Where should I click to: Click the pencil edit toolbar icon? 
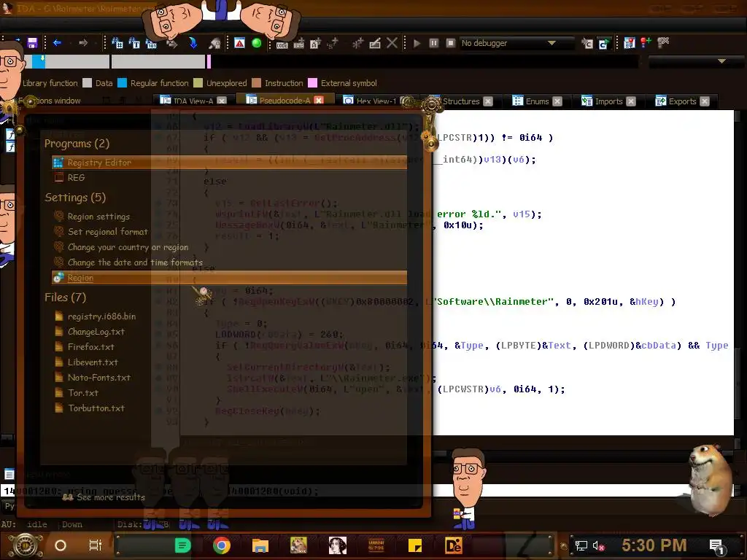375,43
